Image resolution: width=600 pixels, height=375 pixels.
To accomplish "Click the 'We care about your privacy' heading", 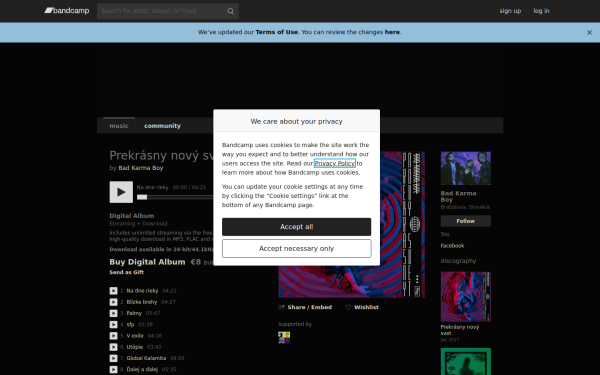I will click(x=297, y=121).
